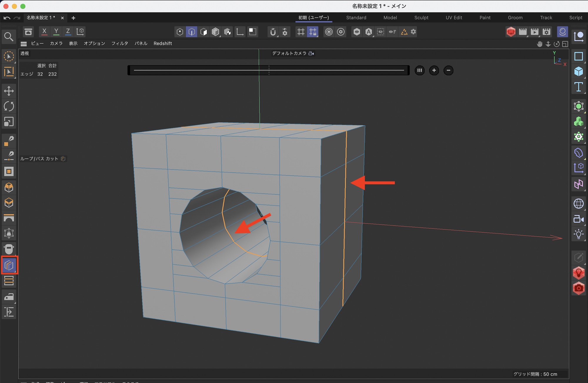Select the Scale tool
The image size is (588, 383).
(9, 121)
